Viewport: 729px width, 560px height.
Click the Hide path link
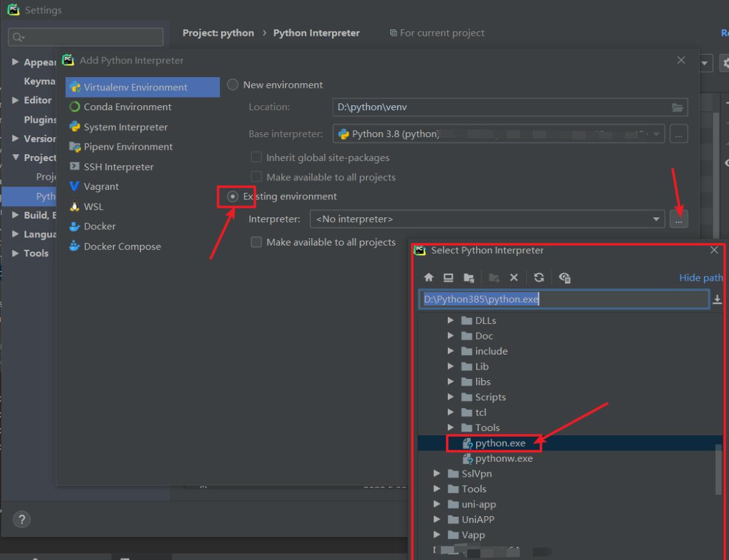tap(701, 277)
